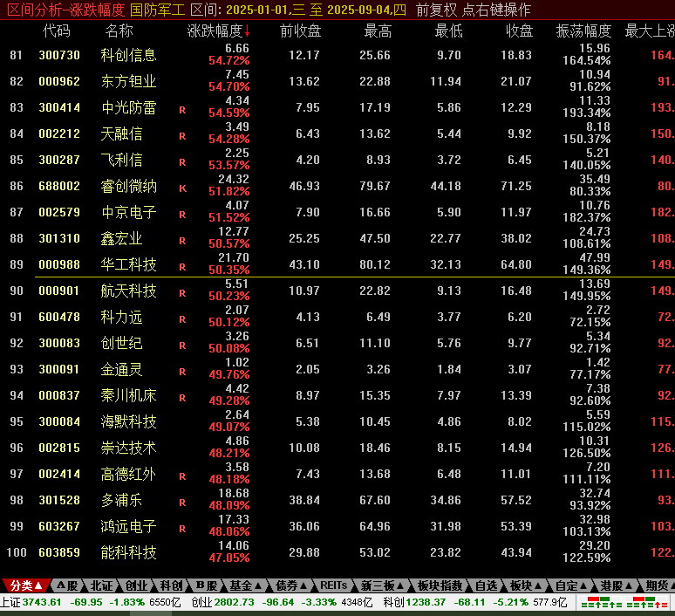This screenshot has width=675, height=616.
Task: Open the 自定 dropdown tab
Action: tap(571, 585)
